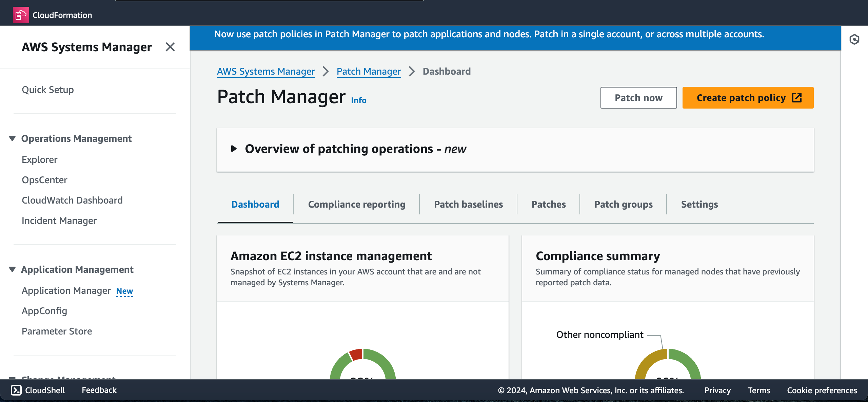868x402 pixels.
Task: Expand Overview of patching operations
Action: click(234, 149)
